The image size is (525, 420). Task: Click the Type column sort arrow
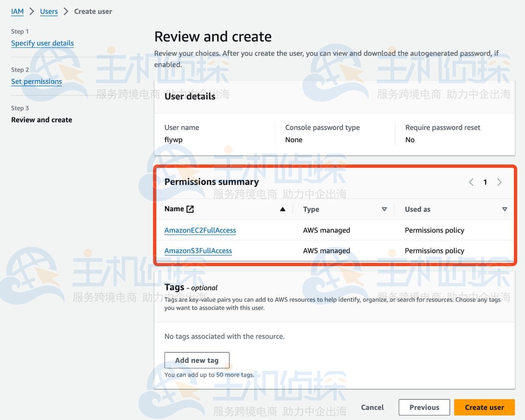pyautogui.click(x=384, y=209)
